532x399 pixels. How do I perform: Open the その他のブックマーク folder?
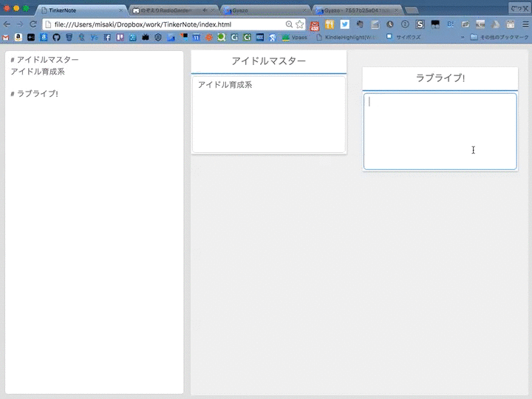(499, 38)
